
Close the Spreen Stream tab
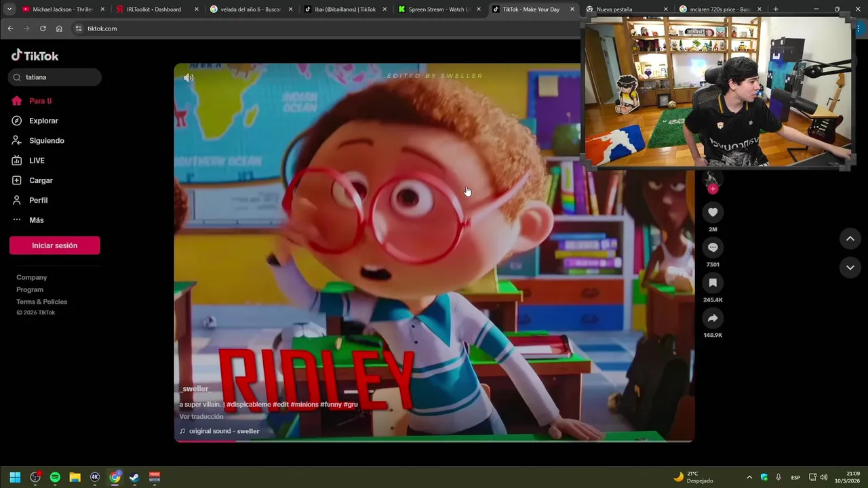[478, 9]
